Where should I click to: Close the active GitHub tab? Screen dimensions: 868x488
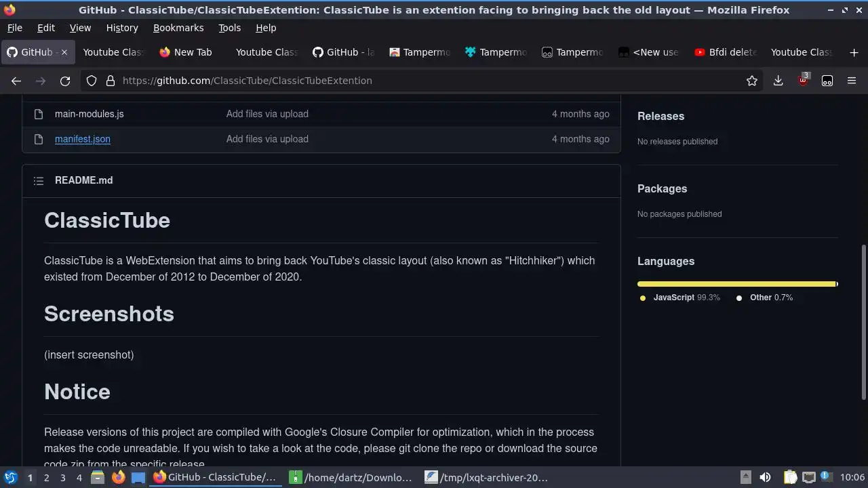(64, 52)
